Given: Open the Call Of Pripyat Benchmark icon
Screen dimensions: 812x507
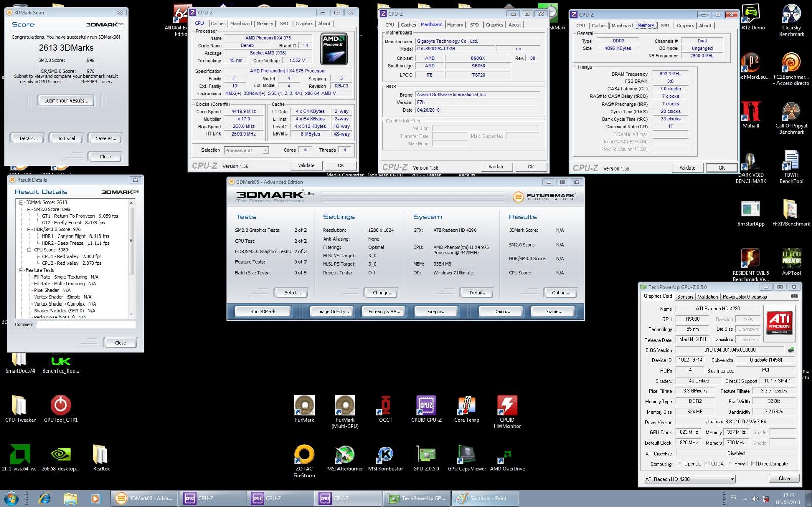Looking at the screenshot, I should click(791, 118).
